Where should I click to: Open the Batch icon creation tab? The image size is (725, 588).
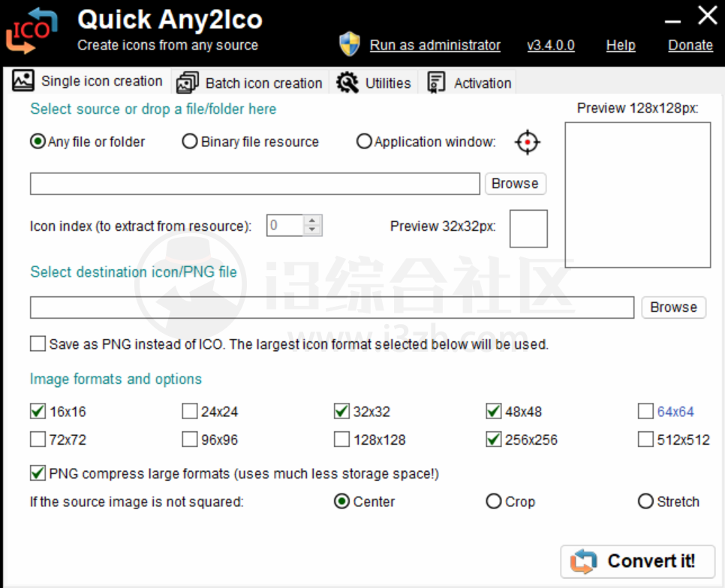pyautogui.click(x=250, y=82)
